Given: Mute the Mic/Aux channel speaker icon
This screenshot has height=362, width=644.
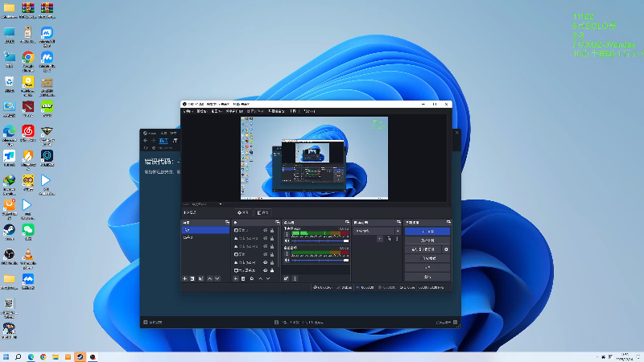Looking at the screenshot, I should (x=287, y=241).
